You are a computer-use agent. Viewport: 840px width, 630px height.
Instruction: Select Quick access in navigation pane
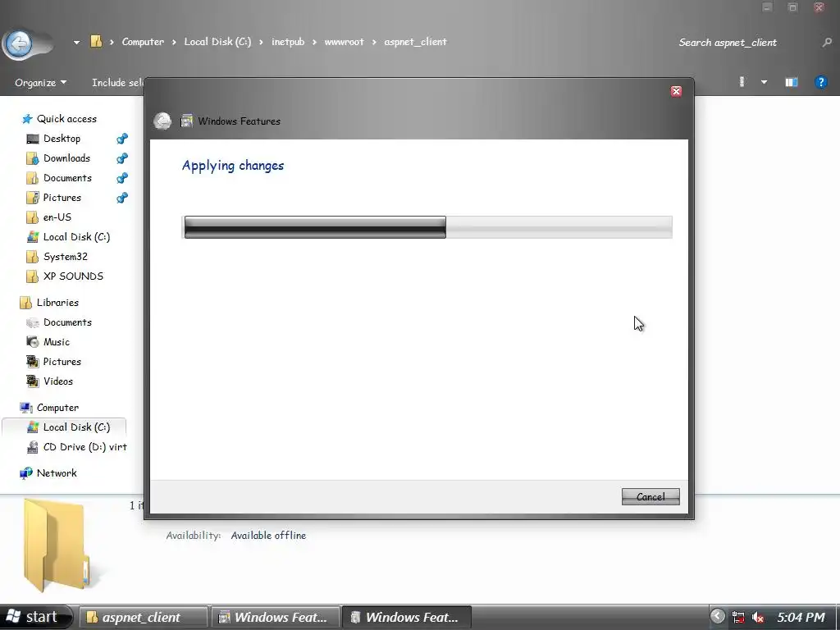(66, 119)
